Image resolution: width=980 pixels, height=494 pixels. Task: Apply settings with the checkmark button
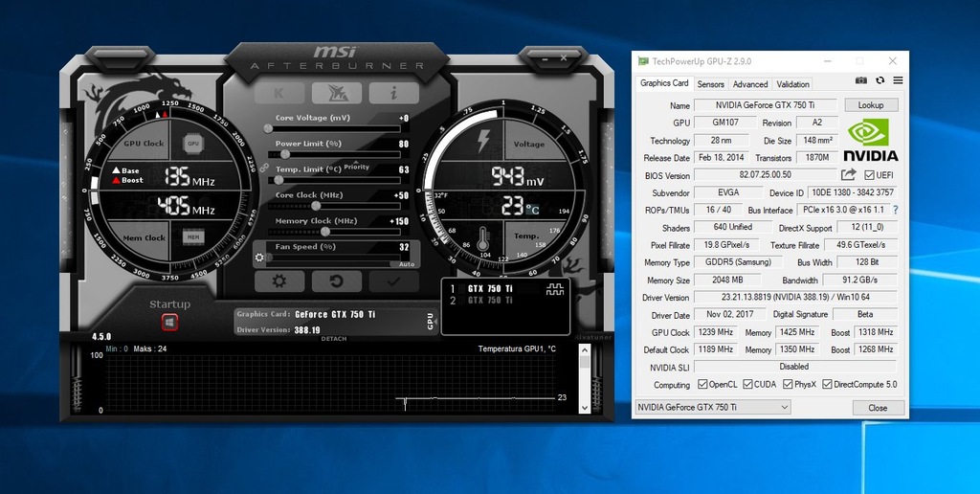[393, 281]
